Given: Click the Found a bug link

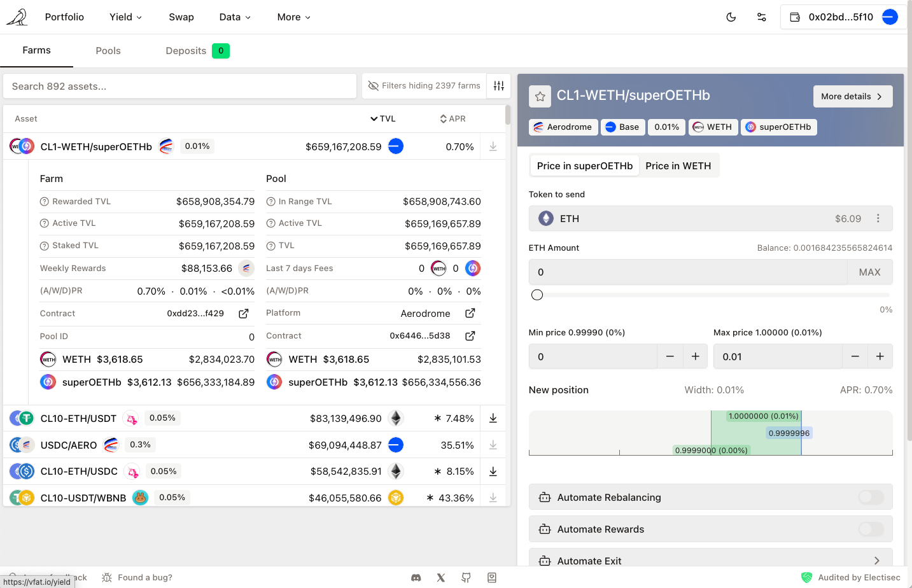Looking at the screenshot, I should coord(145,578).
